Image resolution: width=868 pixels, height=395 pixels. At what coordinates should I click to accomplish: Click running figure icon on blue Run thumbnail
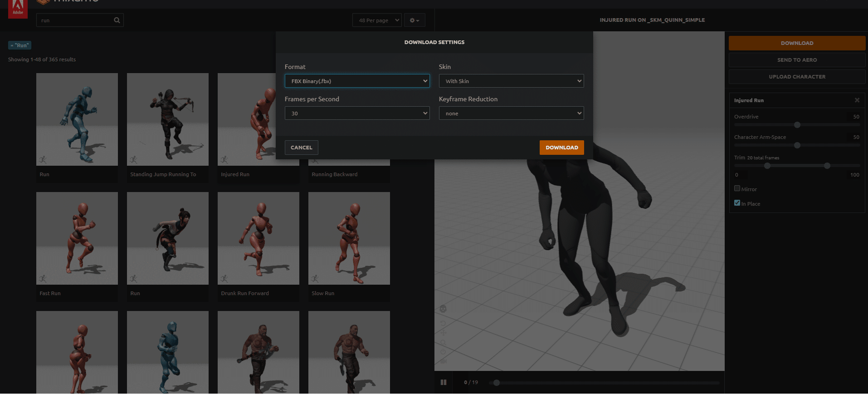43,159
